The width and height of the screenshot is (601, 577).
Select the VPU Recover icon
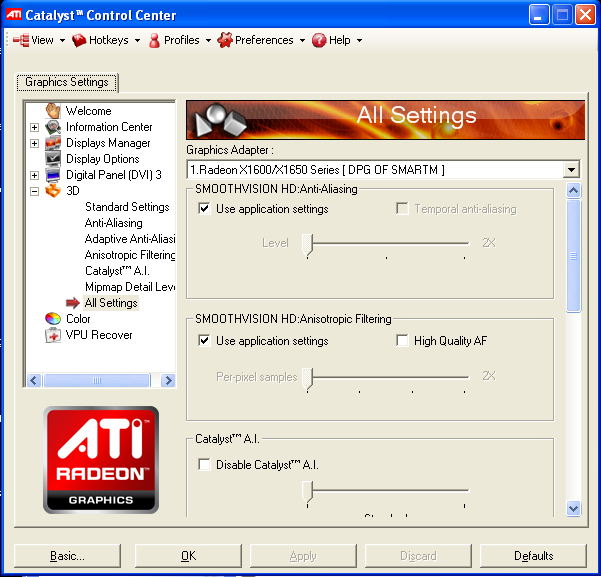(x=53, y=335)
